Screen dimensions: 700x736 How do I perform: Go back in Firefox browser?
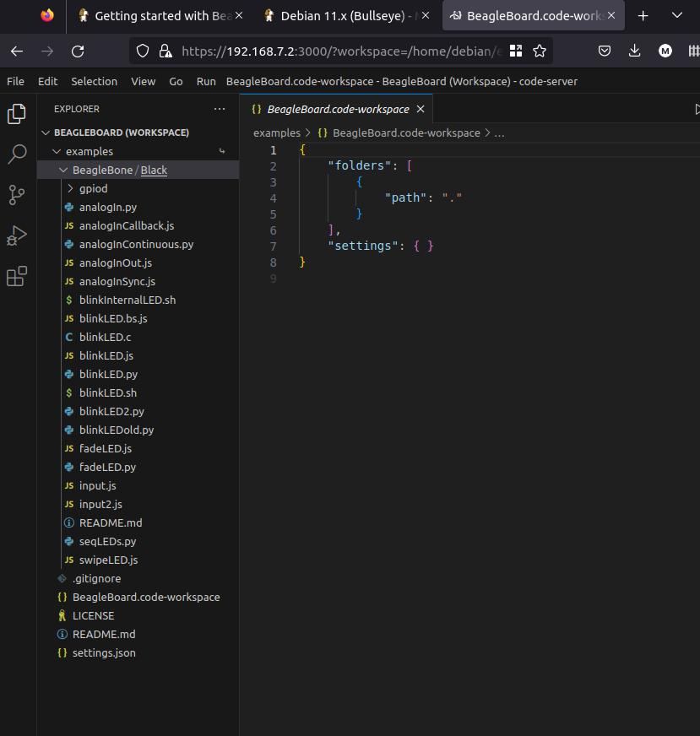(17, 51)
